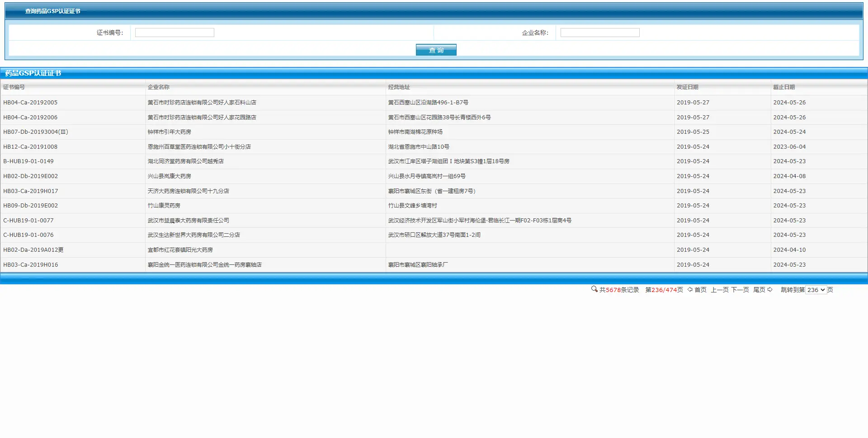Select certificate row HB04-Ca-20192005
This screenshot has width=868, height=438.
pyautogui.click(x=30, y=103)
